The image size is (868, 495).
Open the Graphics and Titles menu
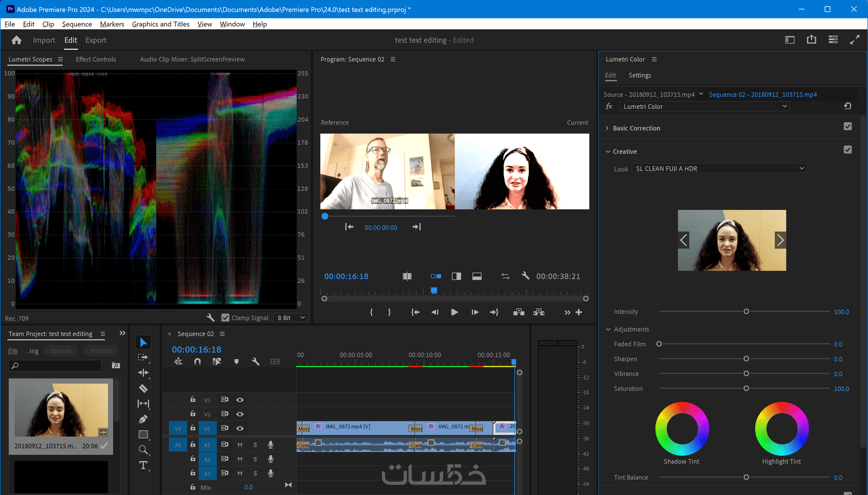[x=160, y=24]
